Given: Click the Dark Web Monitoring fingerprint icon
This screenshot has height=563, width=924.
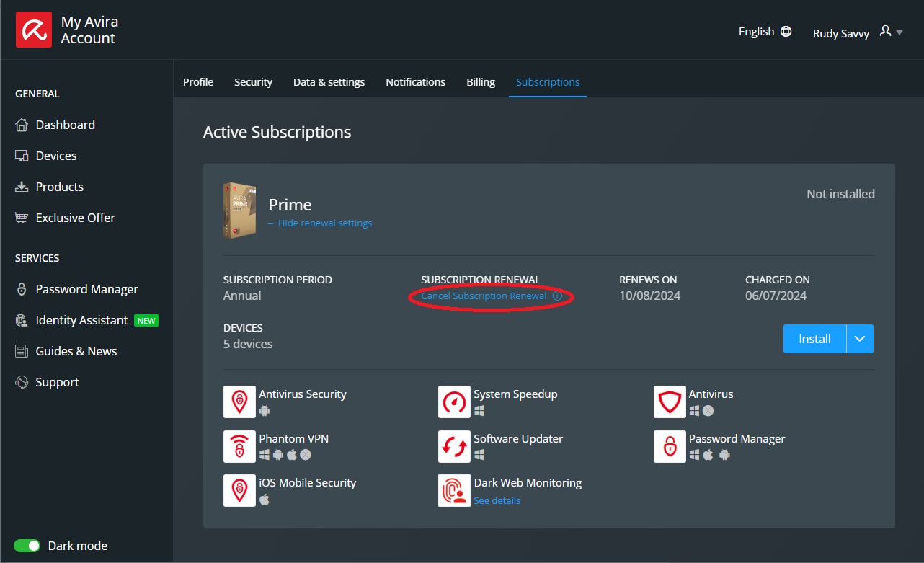Looking at the screenshot, I should (x=454, y=490).
